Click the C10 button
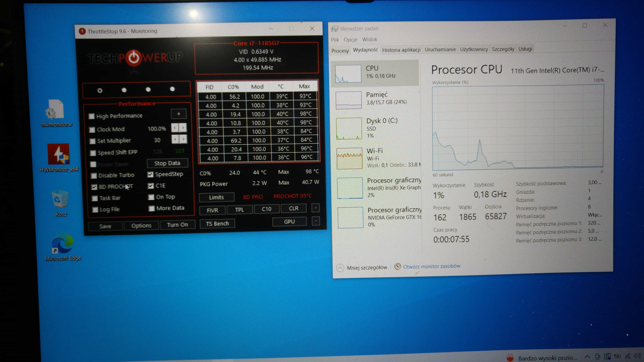Viewport: 644px width, 362px height. click(x=266, y=209)
